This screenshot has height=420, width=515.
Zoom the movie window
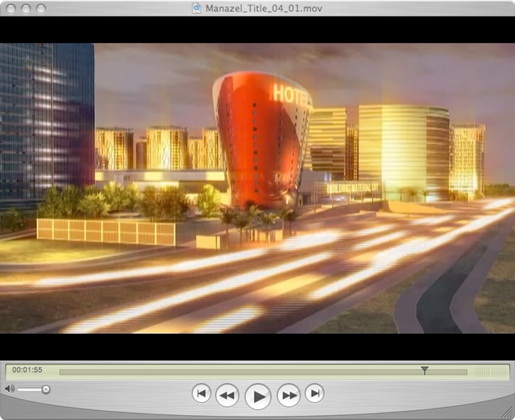point(41,9)
